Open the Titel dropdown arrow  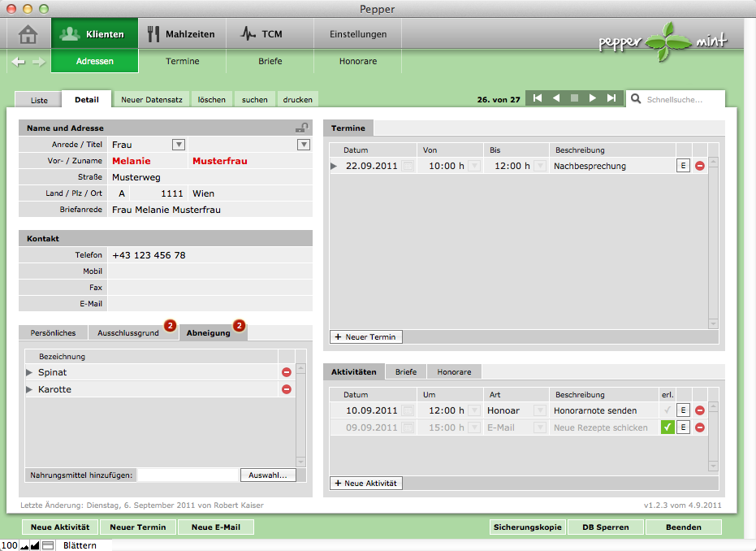click(303, 145)
